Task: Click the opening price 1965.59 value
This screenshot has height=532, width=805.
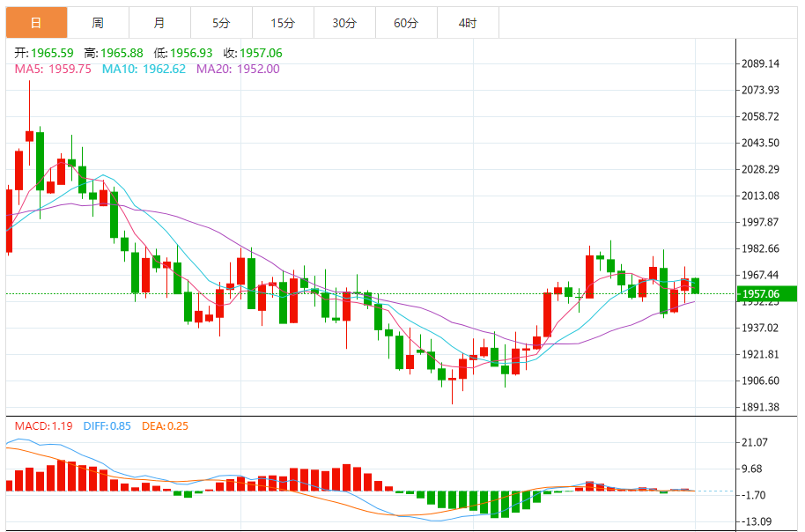Action: tap(52, 53)
